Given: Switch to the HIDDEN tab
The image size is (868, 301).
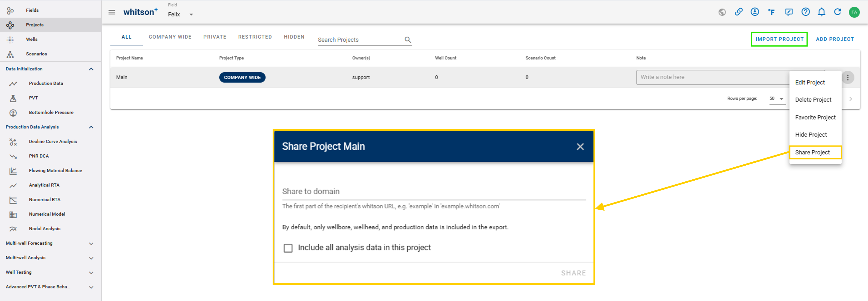Looking at the screenshot, I should tap(294, 37).
